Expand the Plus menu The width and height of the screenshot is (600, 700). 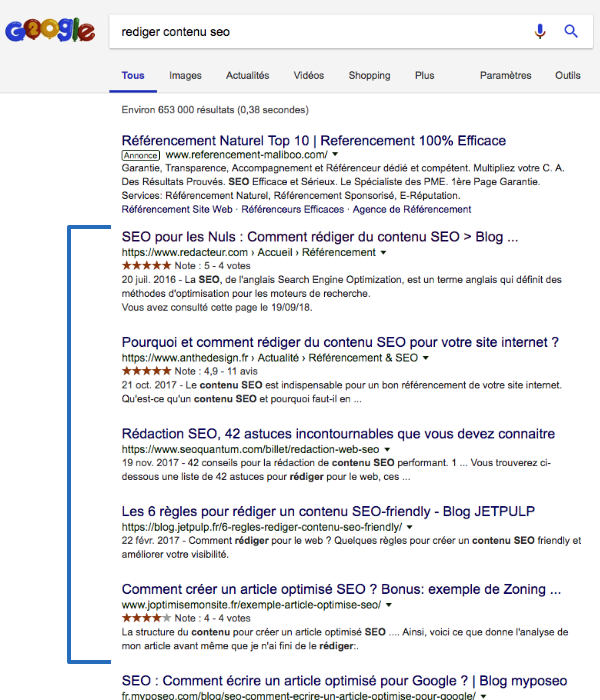[x=424, y=75]
